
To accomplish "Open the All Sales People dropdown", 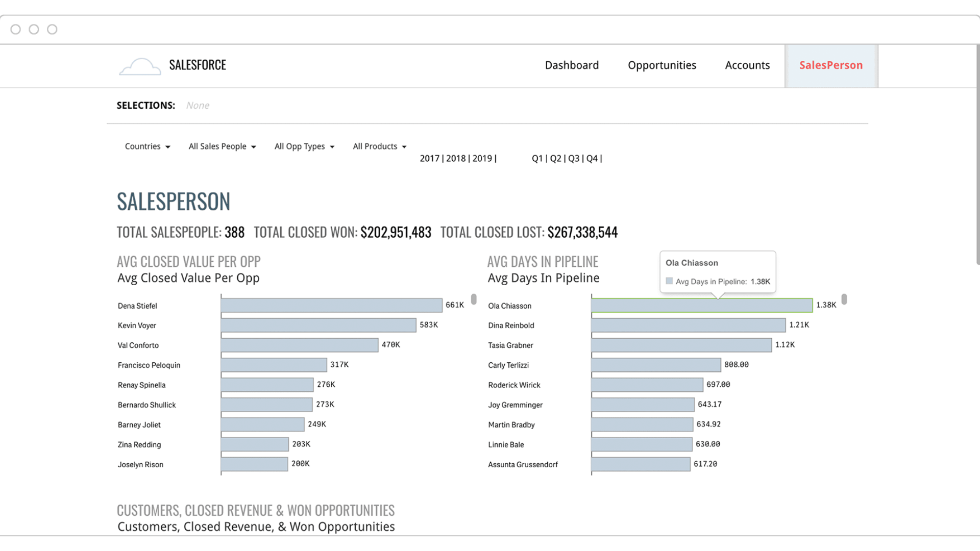I will [222, 146].
